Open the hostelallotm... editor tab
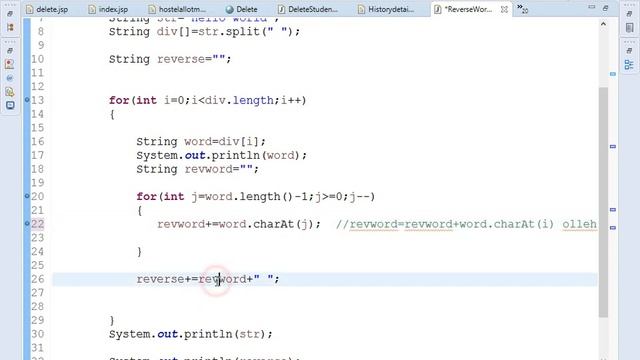The height and width of the screenshot is (360, 640). 177,9
